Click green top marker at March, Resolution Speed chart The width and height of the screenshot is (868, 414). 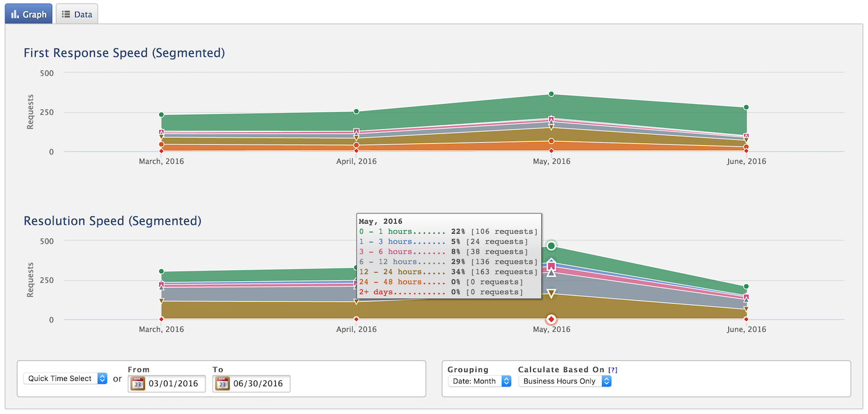pyautogui.click(x=161, y=271)
